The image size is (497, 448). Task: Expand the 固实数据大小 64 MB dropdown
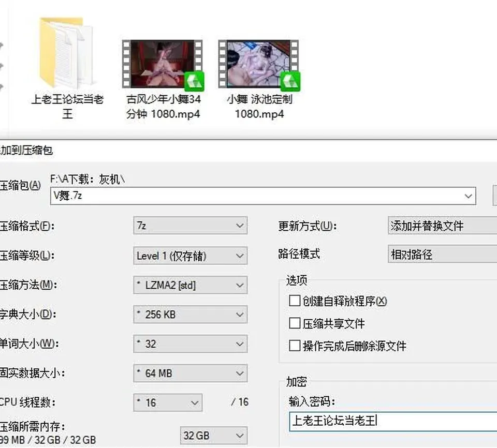pos(190,373)
